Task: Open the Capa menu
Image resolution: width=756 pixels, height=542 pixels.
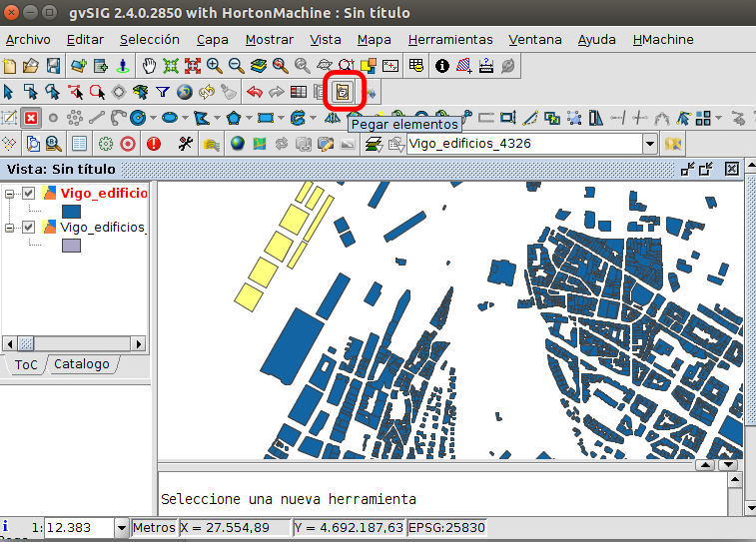Action: click(x=212, y=40)
